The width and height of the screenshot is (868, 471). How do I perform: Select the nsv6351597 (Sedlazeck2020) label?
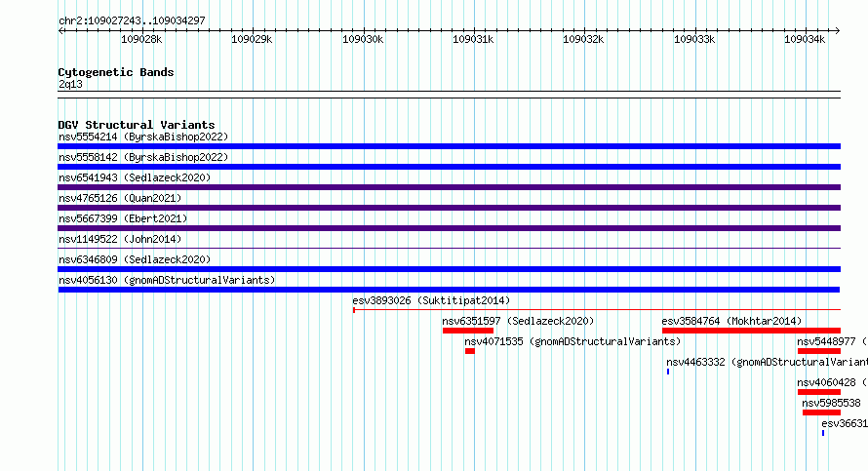pyautogui.click(x=518, y=321)
